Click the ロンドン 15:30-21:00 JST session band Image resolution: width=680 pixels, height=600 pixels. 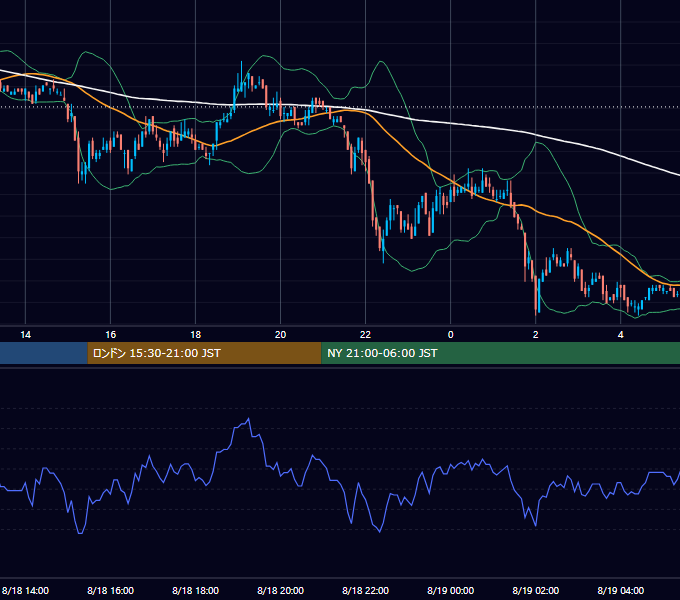(x=204, y=353)
